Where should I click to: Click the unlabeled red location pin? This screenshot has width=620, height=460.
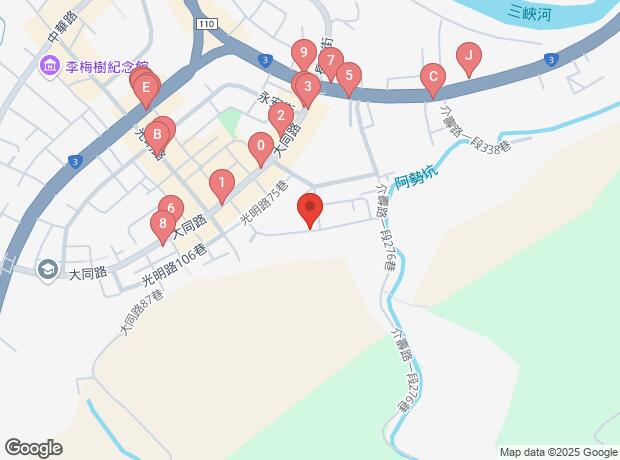[310, 208]
